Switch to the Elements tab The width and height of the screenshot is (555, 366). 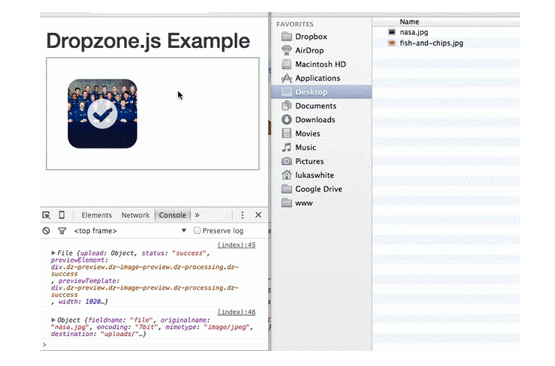point(96,215)
